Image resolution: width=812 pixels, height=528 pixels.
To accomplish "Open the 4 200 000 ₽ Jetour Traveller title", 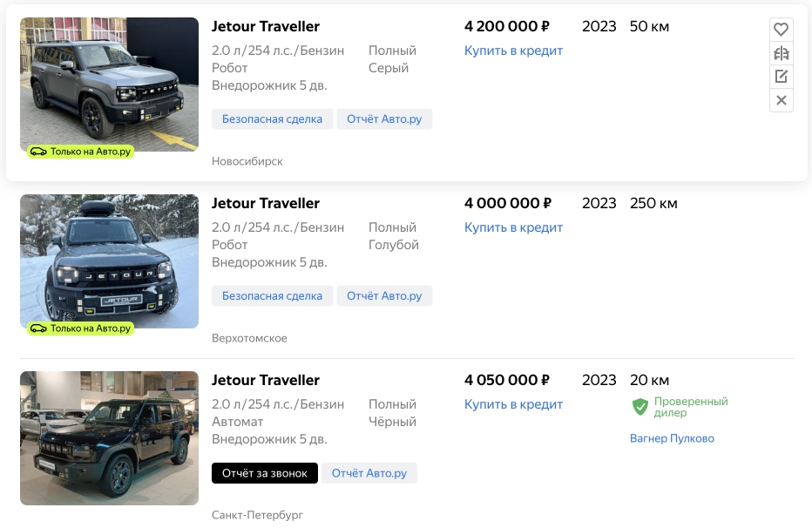I will (266, 27).
